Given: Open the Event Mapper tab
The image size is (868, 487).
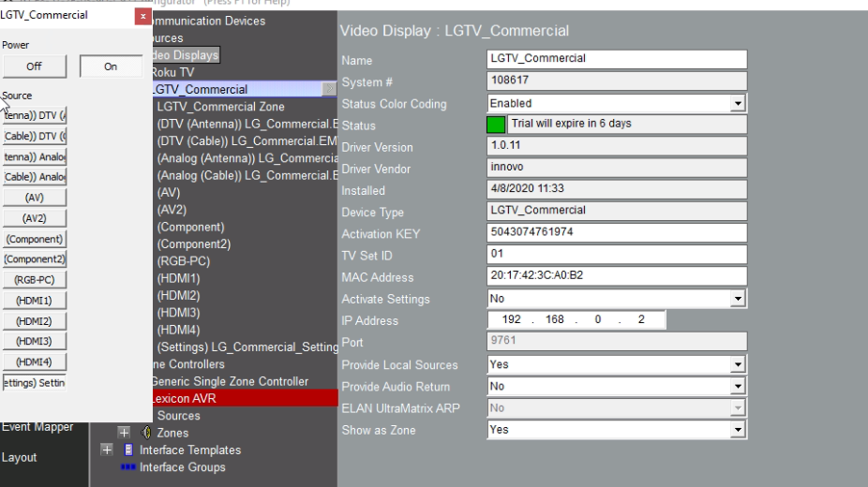Looking at the screenshot, I should [37, 427].
